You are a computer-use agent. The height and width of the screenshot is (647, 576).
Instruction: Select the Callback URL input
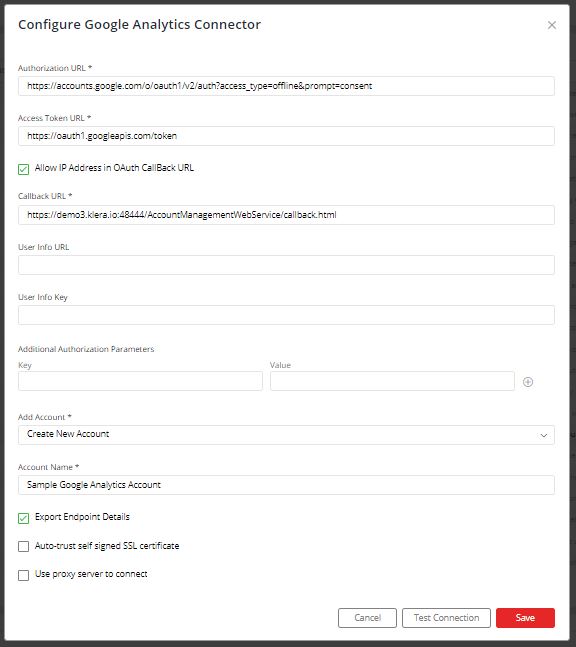[286, 215]
